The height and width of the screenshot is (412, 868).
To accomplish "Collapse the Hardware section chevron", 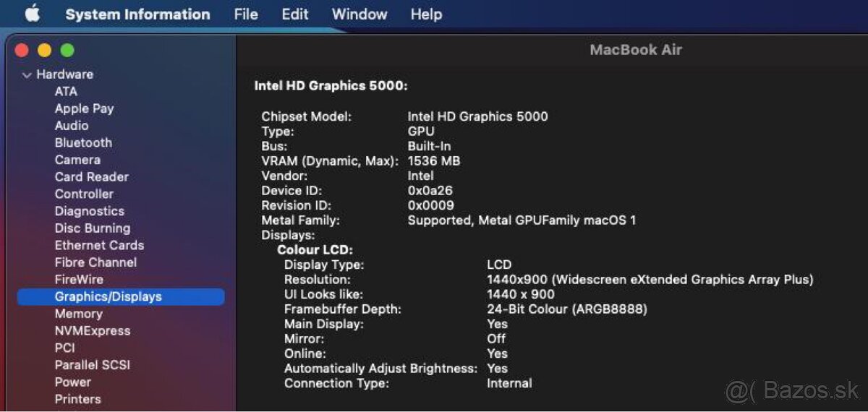I will 27,74.
